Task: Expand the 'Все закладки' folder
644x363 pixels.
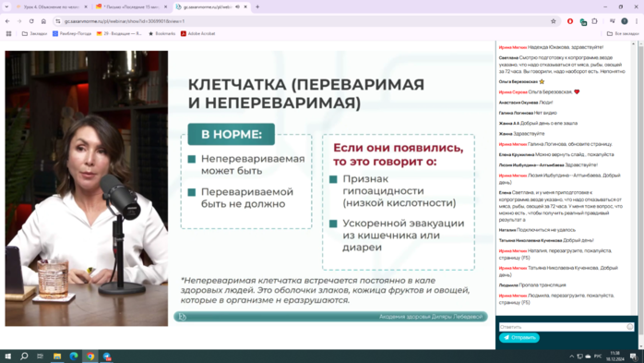Action: click(x=623, y=33)
